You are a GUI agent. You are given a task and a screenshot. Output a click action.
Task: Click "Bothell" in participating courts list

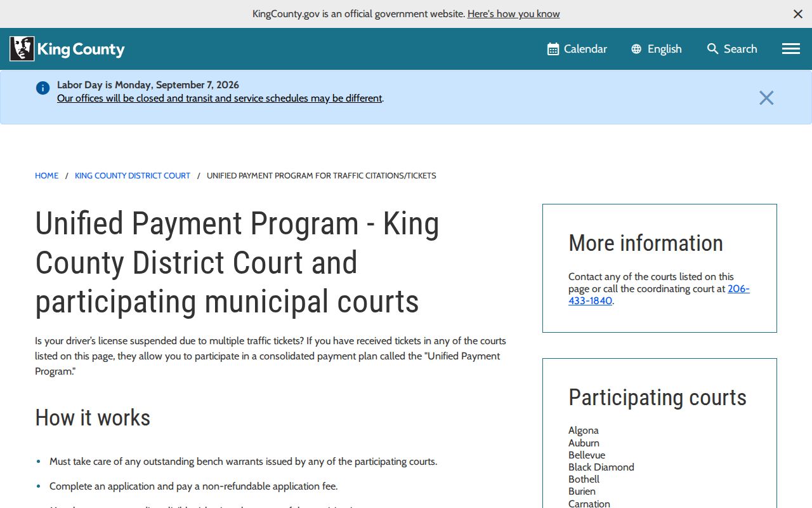[x=584, y=479]
